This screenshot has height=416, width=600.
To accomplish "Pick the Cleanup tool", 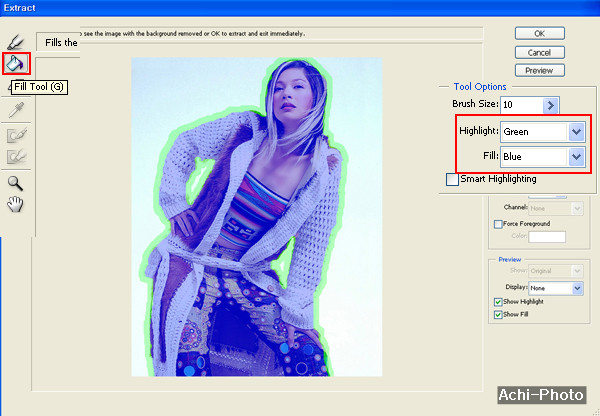I will point(15,134).
